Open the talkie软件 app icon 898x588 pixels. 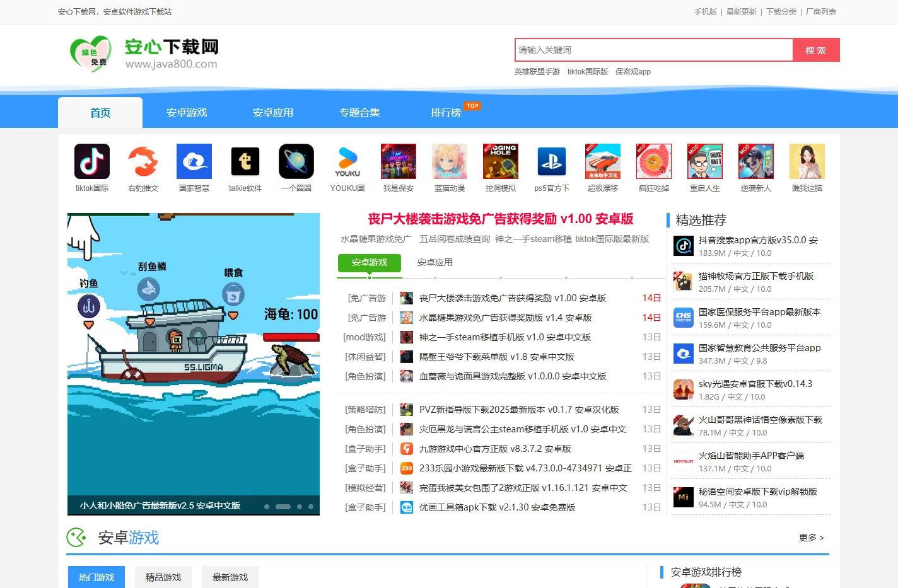click(x=245, y=161)
